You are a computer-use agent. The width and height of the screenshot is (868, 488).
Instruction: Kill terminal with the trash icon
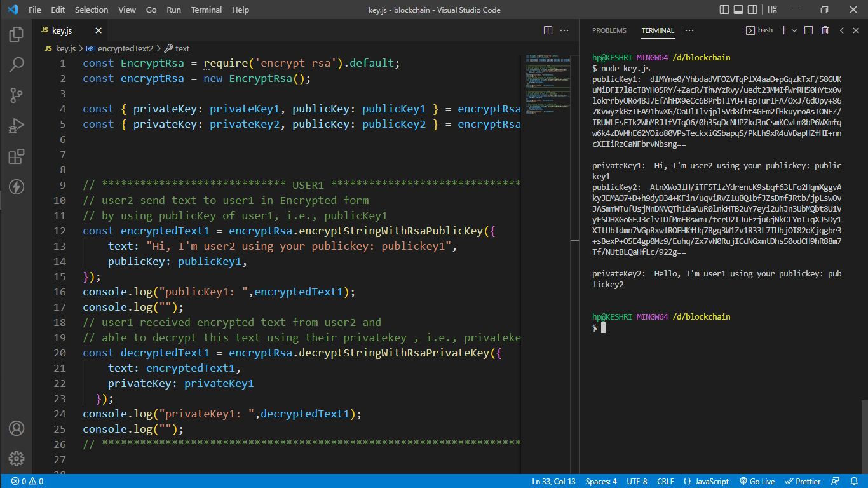tap(825, 30)
